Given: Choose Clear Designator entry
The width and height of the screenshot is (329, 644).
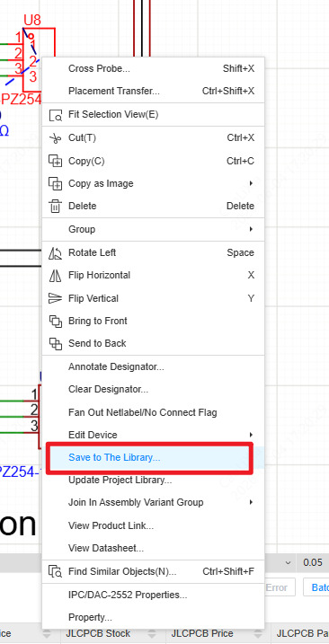Looking at the screenshot, I should tap(153, 389).
